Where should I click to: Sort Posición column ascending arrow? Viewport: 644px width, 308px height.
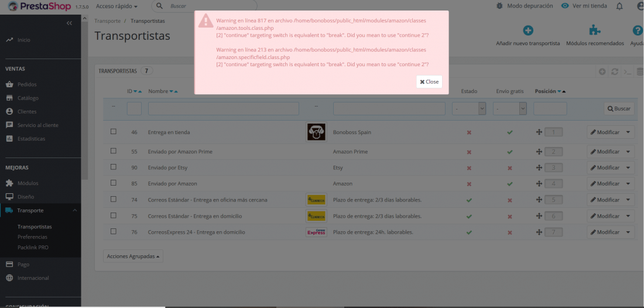564,91
